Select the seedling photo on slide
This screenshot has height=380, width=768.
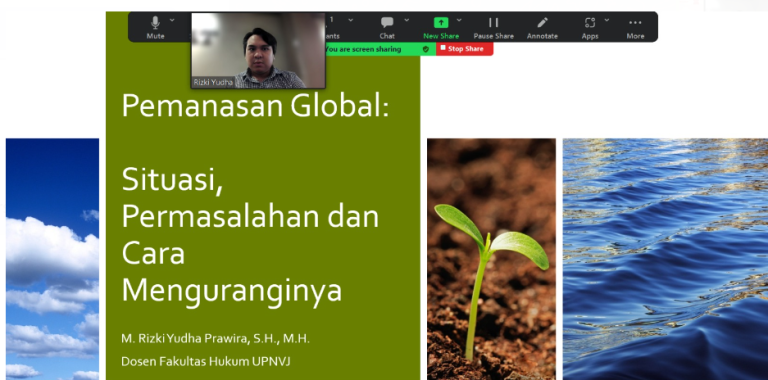(491, 259)
